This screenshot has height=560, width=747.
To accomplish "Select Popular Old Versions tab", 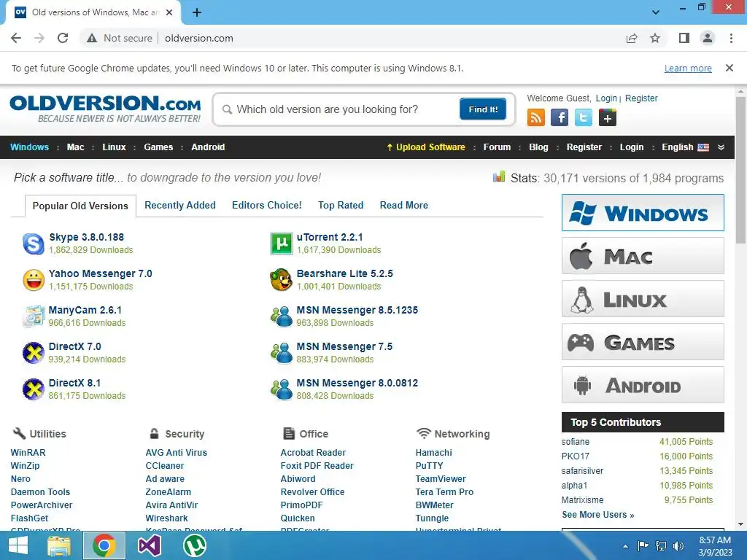I will click(80, 206).
